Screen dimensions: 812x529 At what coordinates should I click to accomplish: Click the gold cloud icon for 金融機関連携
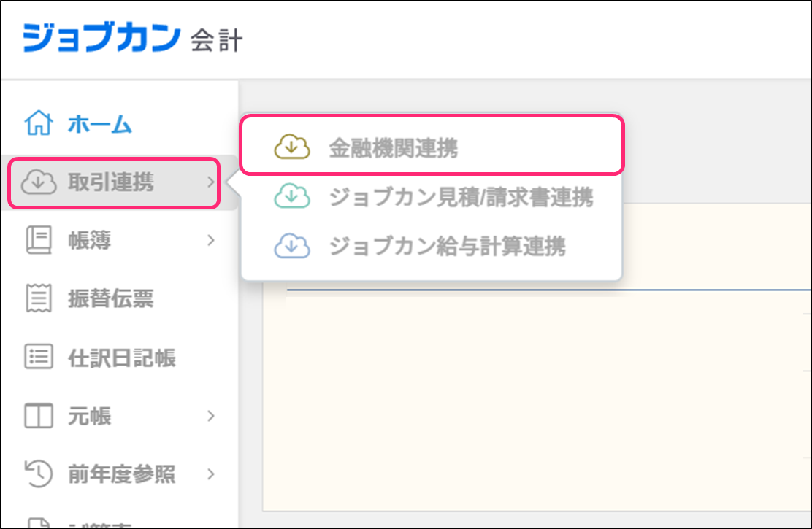[291, 148]
